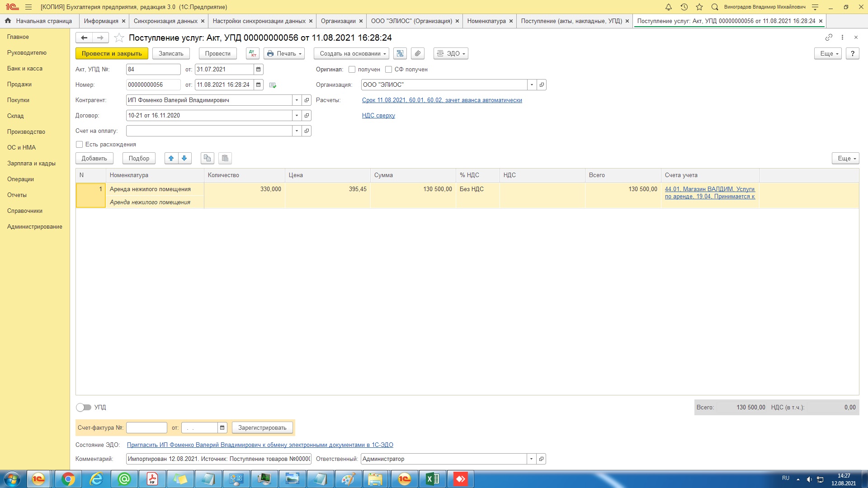The width and height of the screenshot is (868, 488).
Task: Open calendar for Акт, УПД date
Action: [x=259, y=70]
